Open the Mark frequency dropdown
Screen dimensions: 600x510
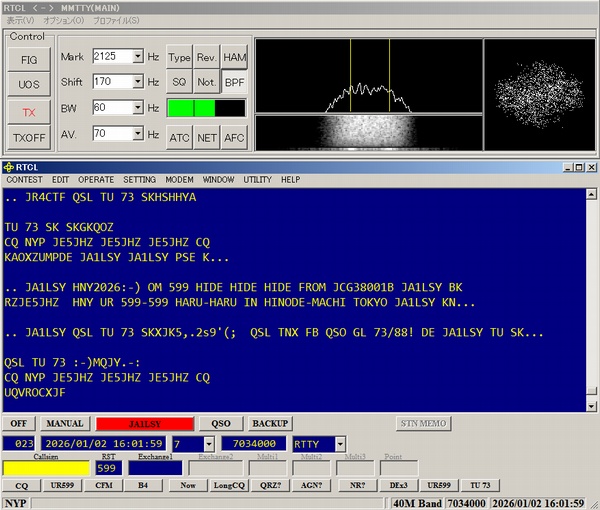coord(138,57)
